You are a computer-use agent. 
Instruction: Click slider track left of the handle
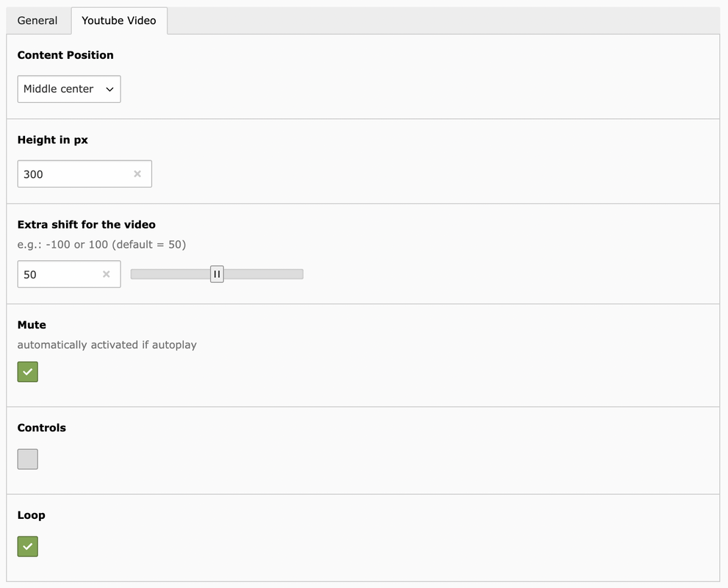(x=170, y=274)
